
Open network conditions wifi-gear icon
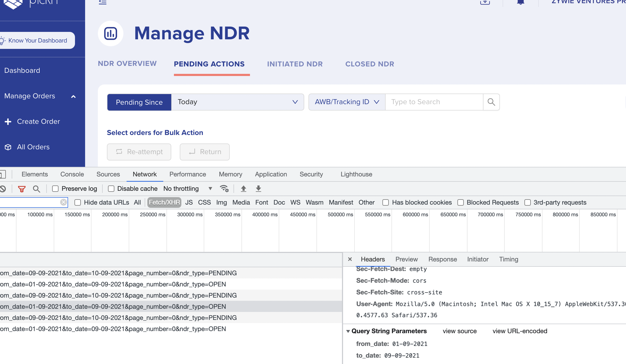(x=224, y=189)
